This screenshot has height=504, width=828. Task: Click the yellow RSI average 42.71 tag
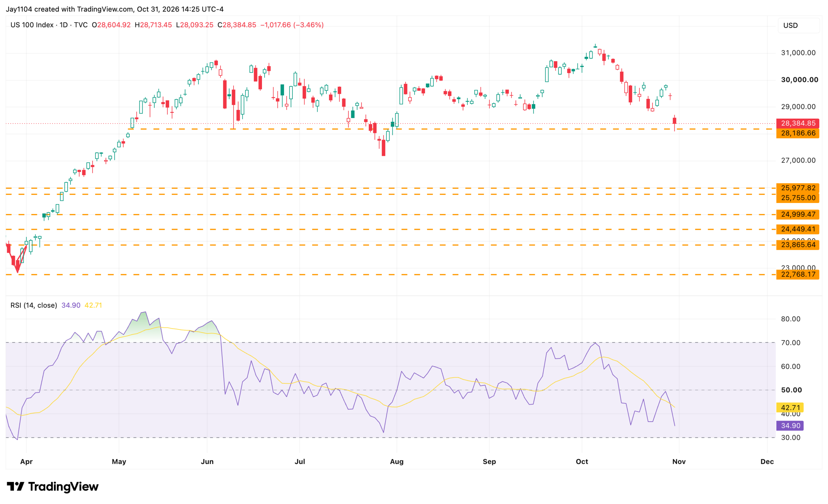click(x=790, y=408)
